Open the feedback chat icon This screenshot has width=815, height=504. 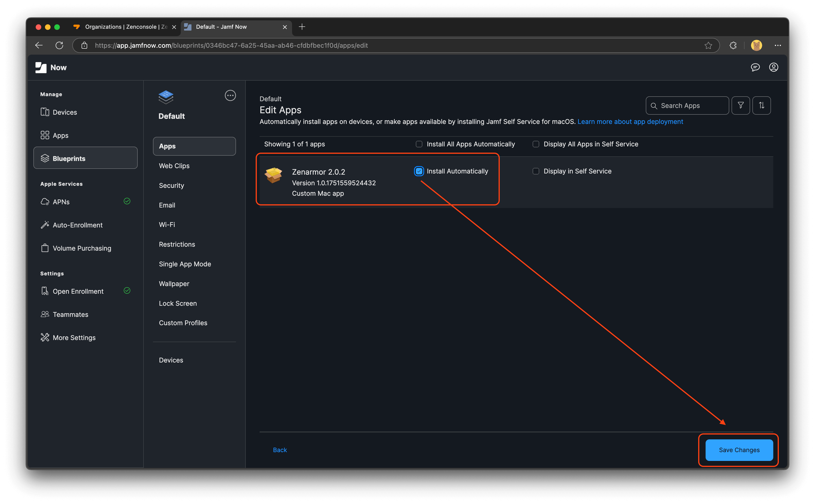pos(755,67)
